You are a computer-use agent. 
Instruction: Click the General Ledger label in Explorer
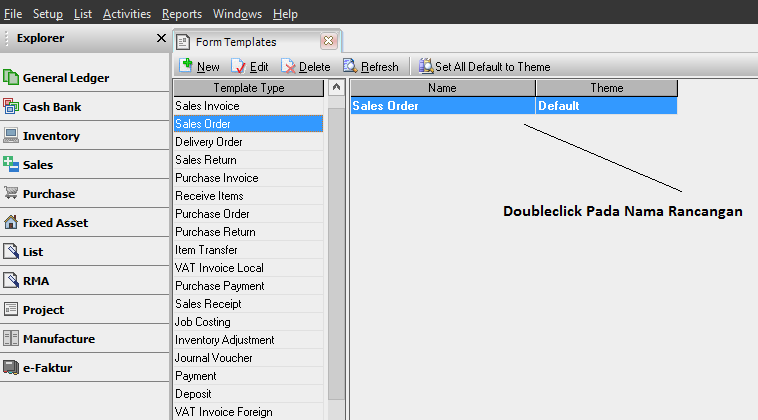pos(66,78)
